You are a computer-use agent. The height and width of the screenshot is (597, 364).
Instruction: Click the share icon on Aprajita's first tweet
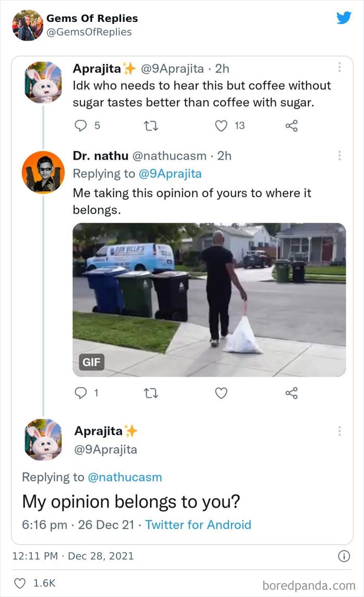click(290, 125)
